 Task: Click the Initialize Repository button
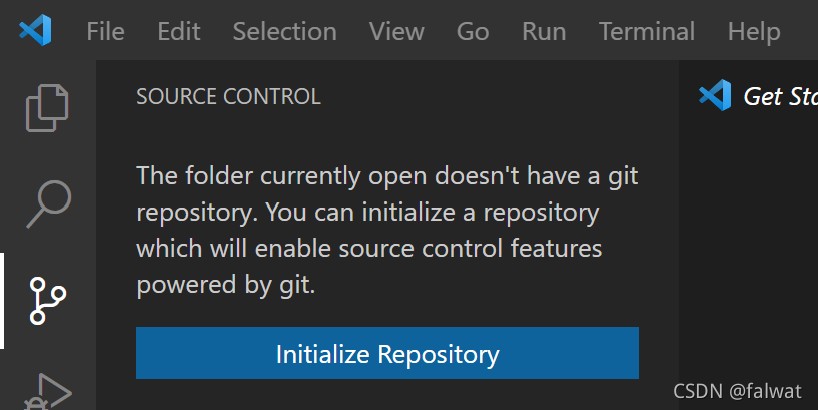click(x=387, y=353)
